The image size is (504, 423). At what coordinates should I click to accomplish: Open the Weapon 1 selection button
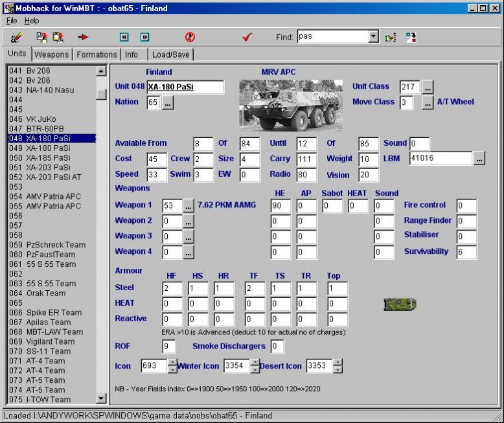point(189,206)
